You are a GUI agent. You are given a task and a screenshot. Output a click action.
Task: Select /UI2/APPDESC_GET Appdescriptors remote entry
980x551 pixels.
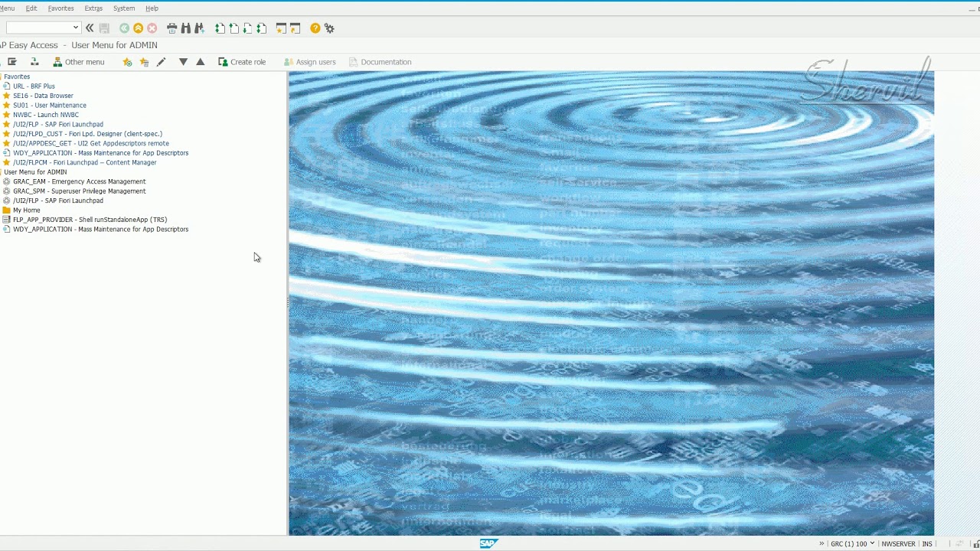pos(91,143)
